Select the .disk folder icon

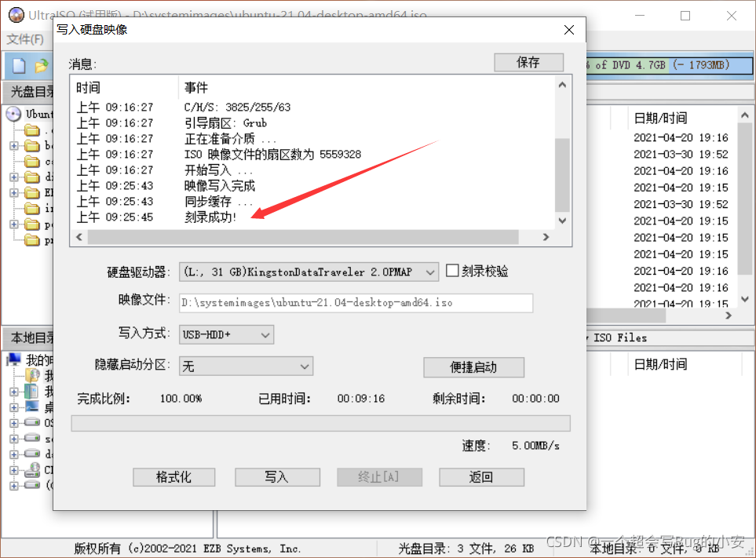(32, 130)
